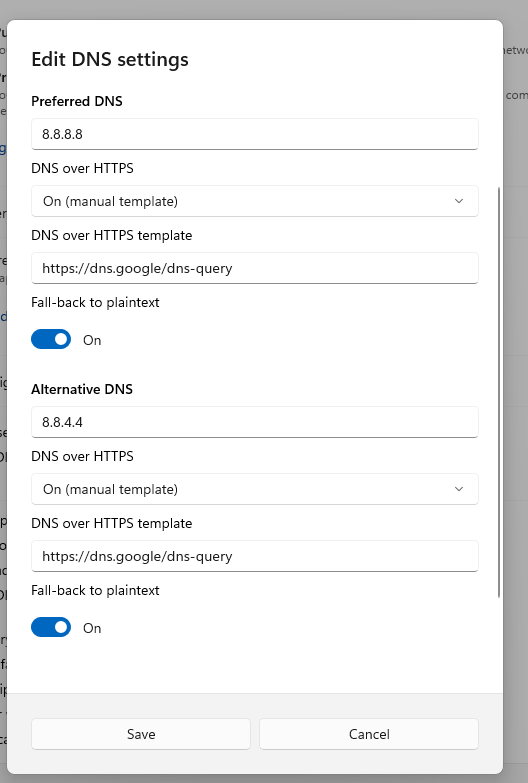
Task: Click the On label beside the Preferred fall-back toggle
Action: [92, 340]
